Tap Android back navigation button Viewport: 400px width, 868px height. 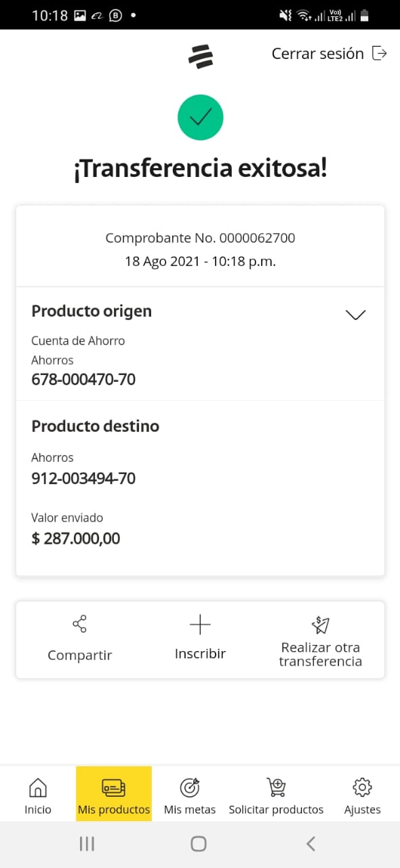(x=311, y=844)
